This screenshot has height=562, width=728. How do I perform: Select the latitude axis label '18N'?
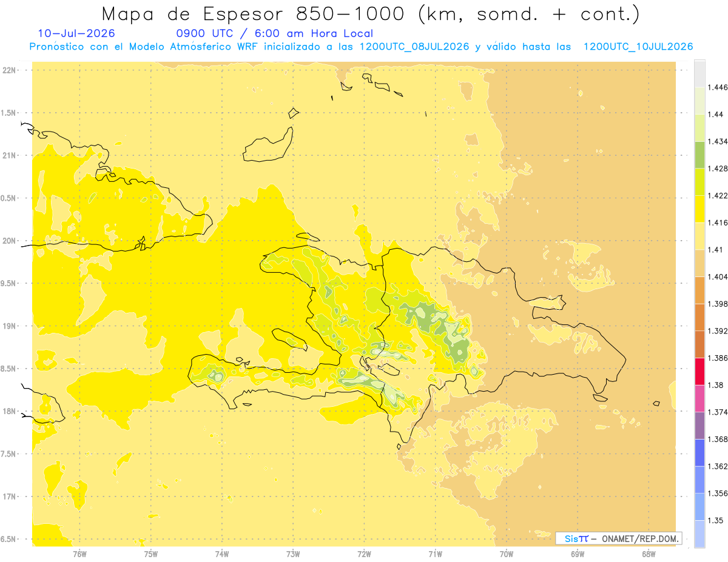coord(10,412)
